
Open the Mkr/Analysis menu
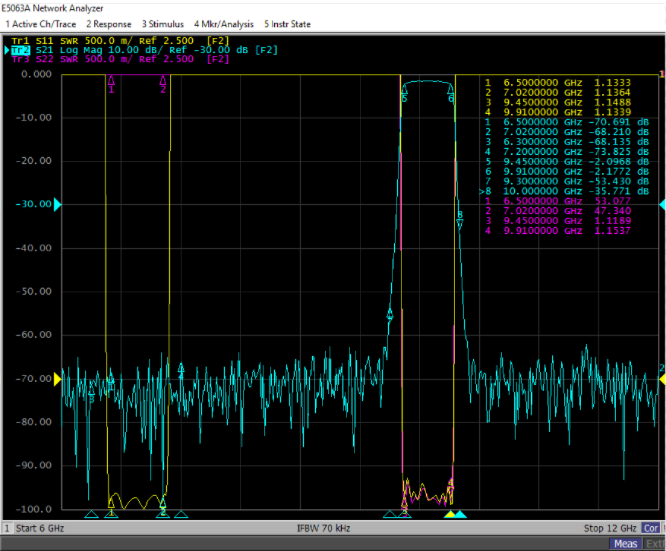point(223,23)
